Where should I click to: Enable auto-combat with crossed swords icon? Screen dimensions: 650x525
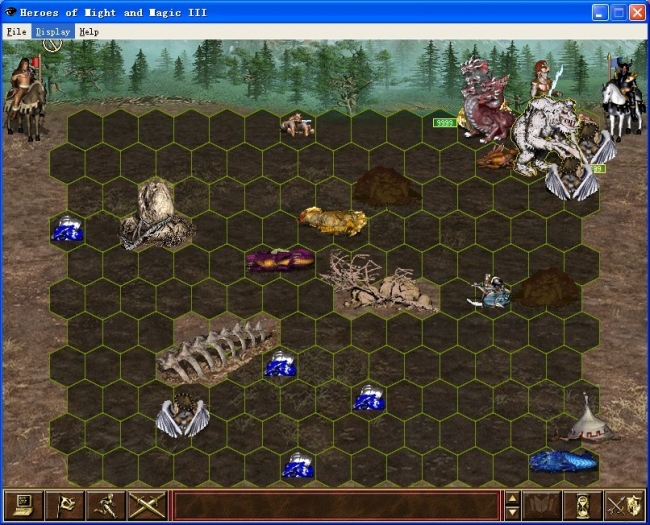147,505
